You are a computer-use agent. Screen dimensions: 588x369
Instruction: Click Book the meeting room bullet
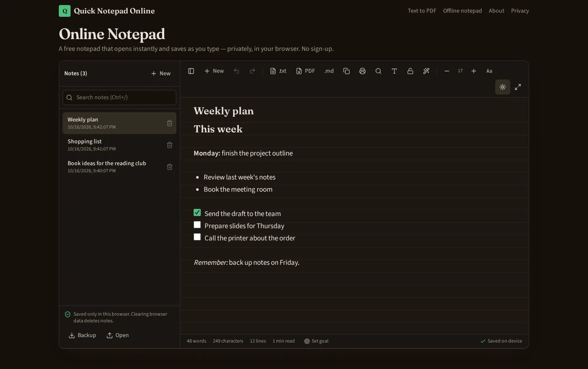click(238, 190)
